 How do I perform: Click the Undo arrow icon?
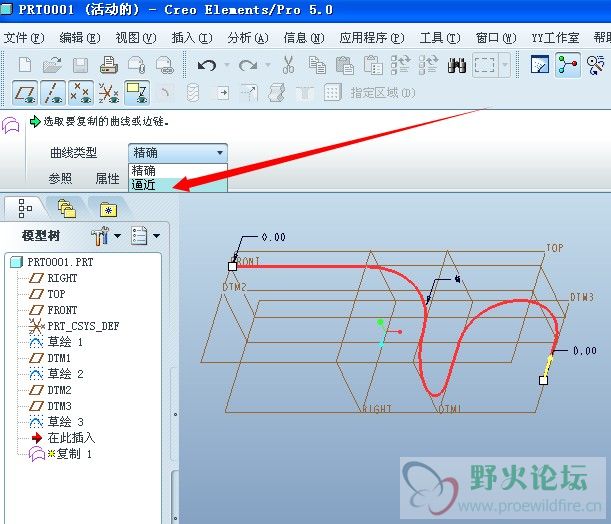(x=207, y=65)
